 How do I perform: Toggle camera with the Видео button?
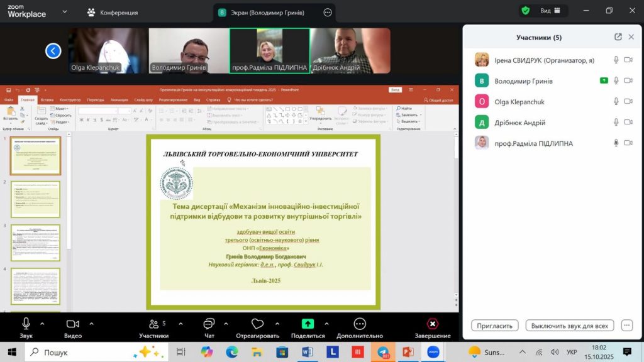tap(73, 324)
